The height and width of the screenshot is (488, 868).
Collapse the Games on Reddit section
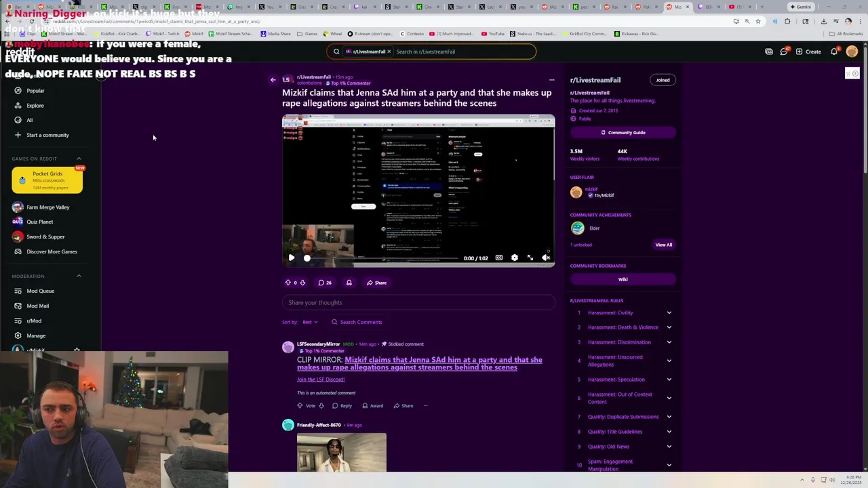79,159
